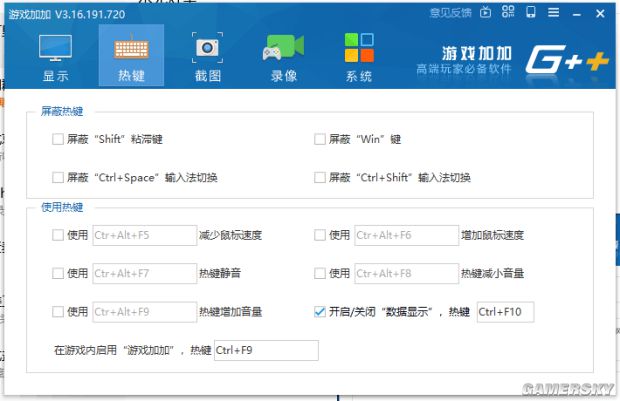This screenshot has height=401, width=620.
Task: Enable 屏蔽 "Shift" 粘滞键 checkbox
Action: point(58,140)
